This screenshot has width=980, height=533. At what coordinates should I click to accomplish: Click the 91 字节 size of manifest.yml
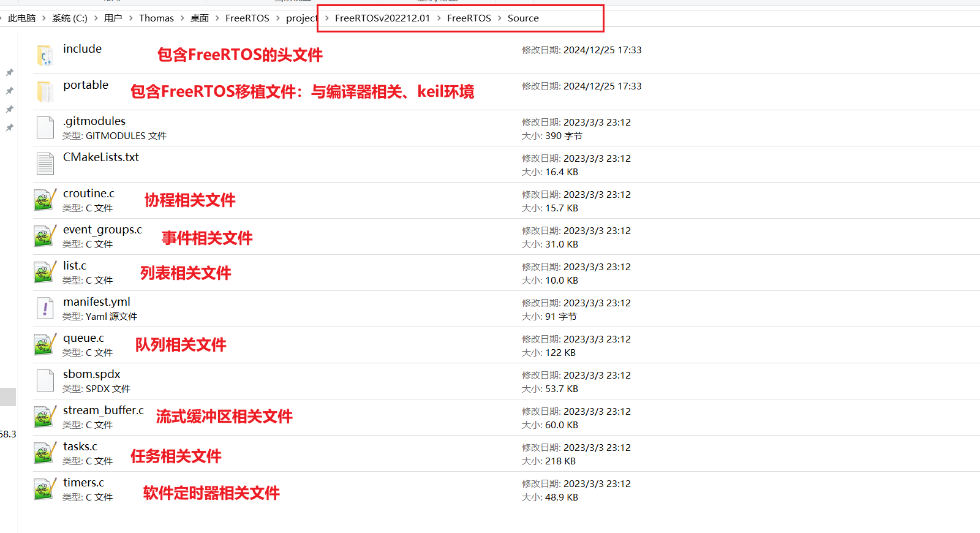tap(560, 317)
